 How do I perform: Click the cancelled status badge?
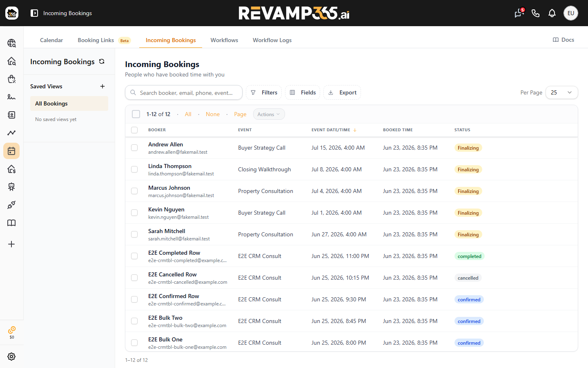468,278
